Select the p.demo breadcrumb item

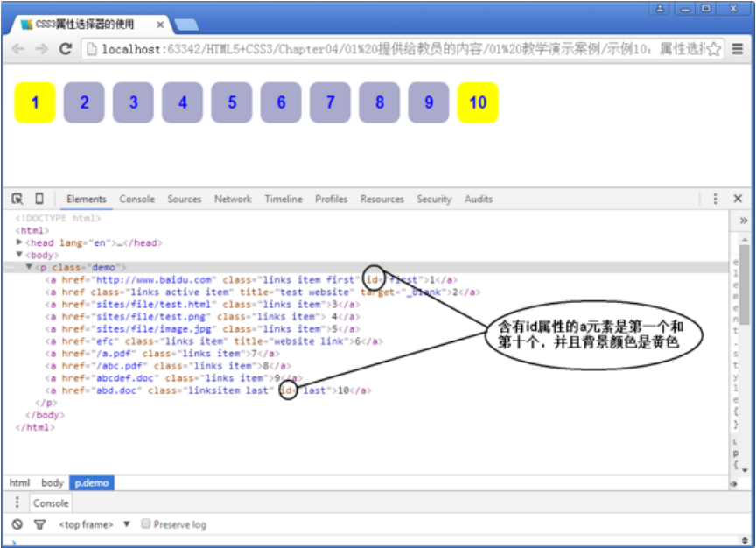92,483
